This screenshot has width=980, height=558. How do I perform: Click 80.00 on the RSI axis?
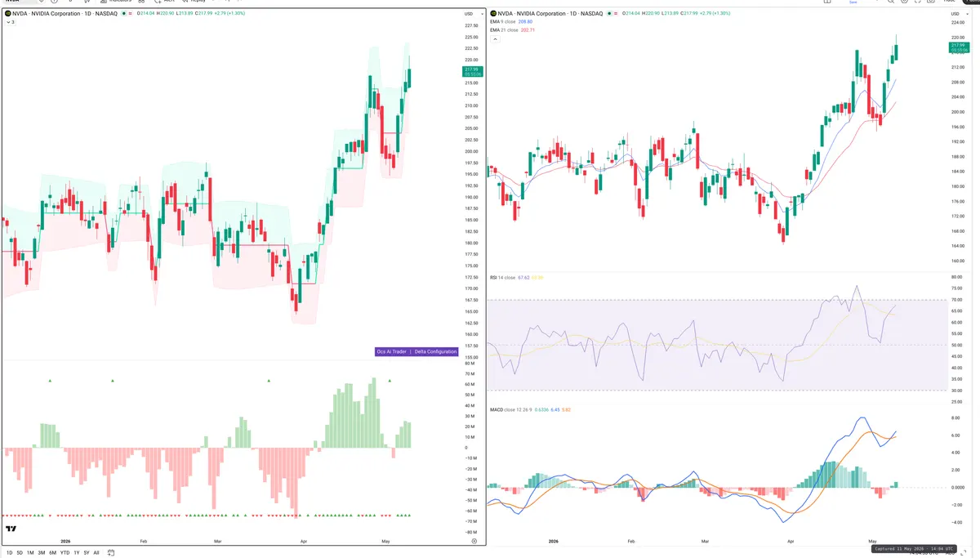point(956,277)
